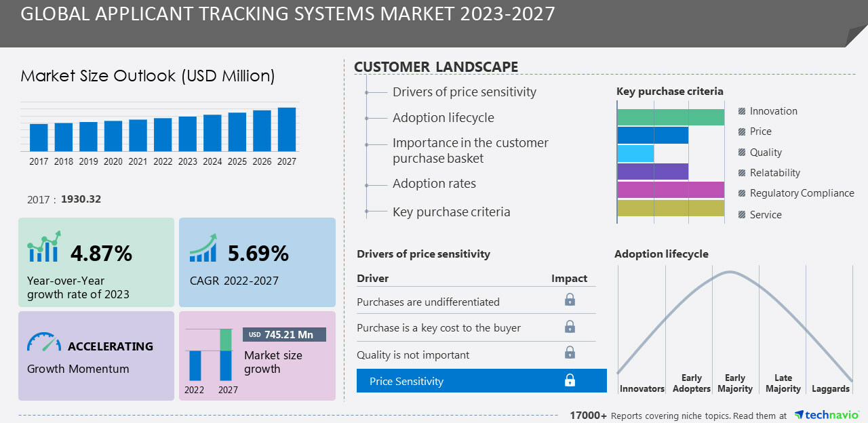868x423 pixels.
Task: Select the Early Majority lifecycle stage
Action: (x=735, y=383)
